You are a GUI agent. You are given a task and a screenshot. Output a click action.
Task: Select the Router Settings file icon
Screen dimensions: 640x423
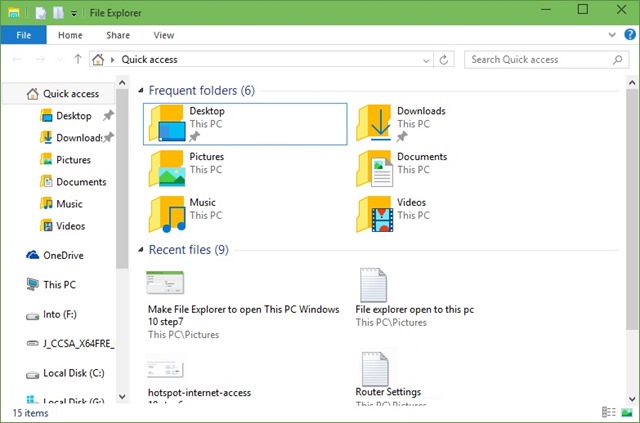coord(375,369)
